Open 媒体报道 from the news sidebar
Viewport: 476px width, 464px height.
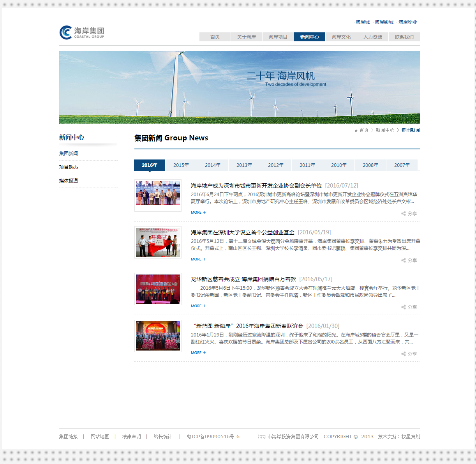coord(69,181)
